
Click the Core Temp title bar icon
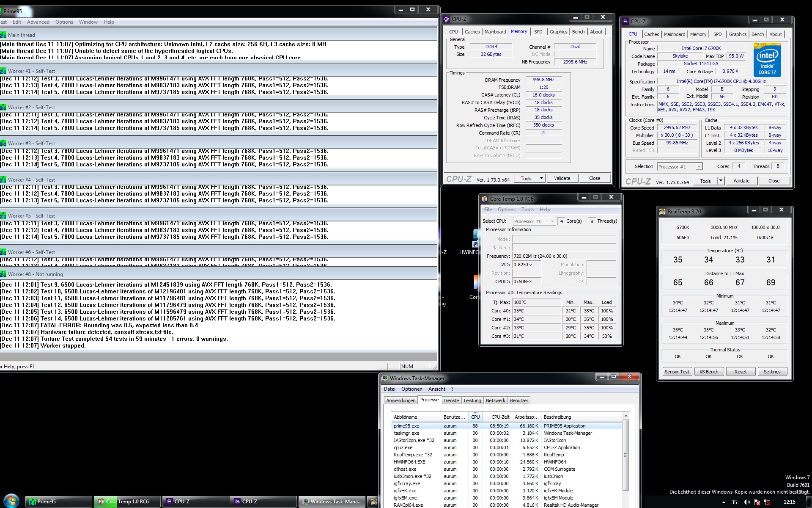pos(485,199)
